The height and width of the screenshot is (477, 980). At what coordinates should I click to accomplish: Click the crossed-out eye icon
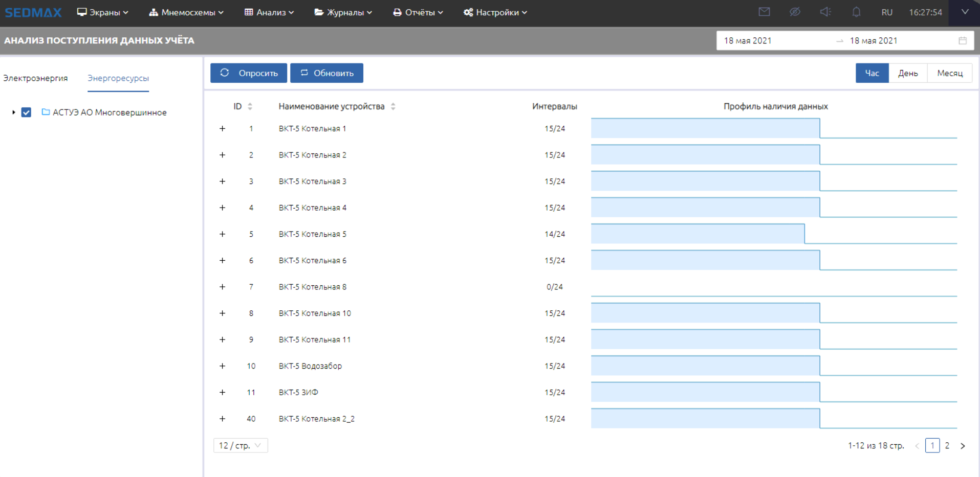795,12
